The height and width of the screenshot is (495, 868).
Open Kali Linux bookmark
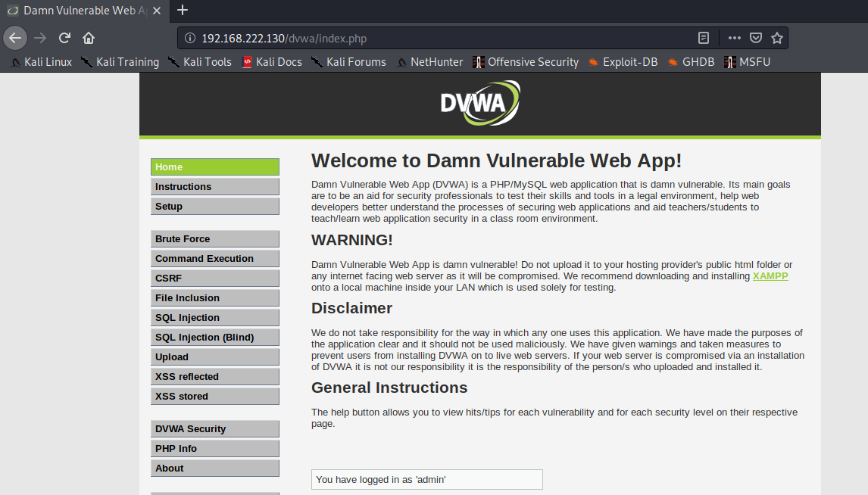[x=42, y=62]
